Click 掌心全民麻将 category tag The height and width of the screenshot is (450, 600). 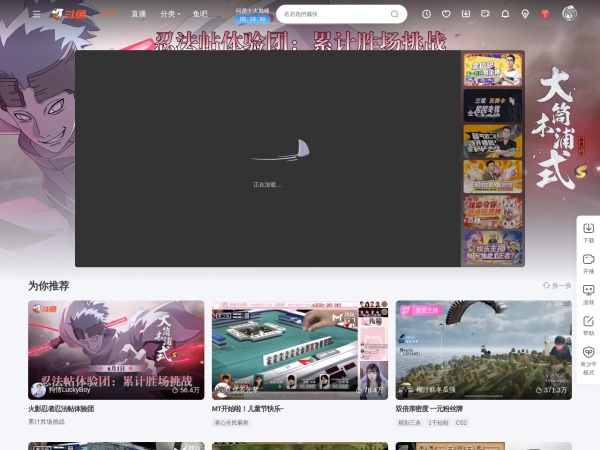tap(232, 423)
